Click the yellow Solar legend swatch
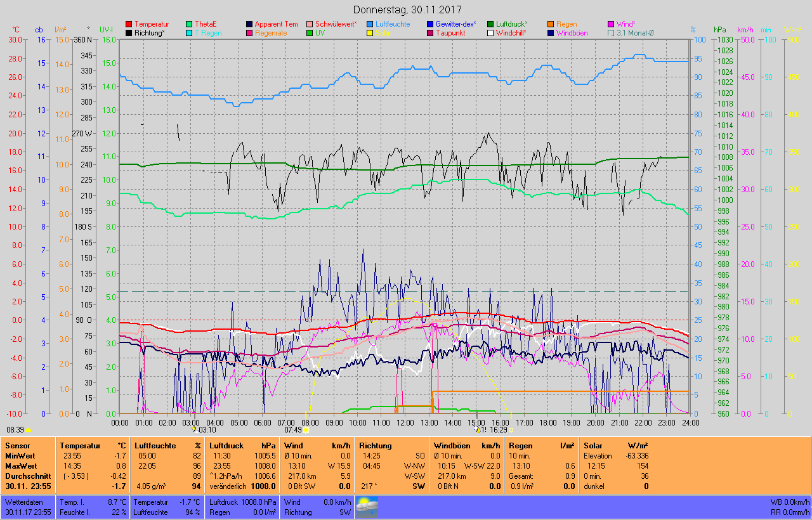 (370, 33)
